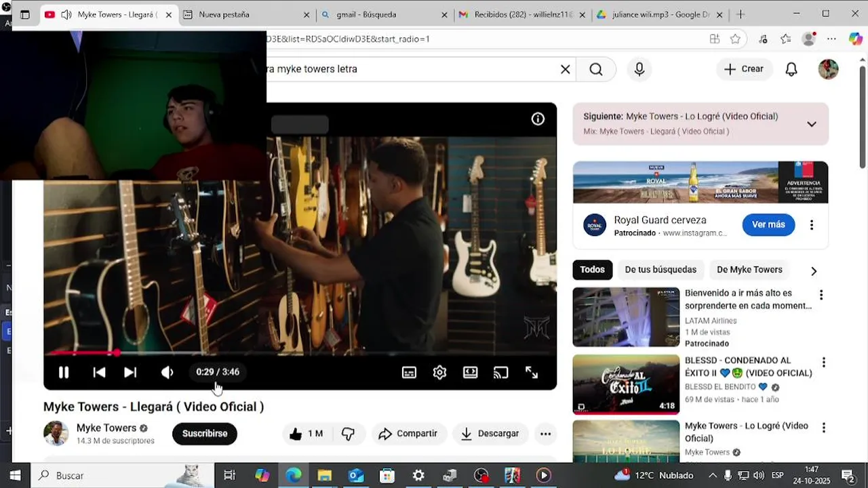The image size is (868, 488).
Task: Open Myke Towers channel name link
Action: 106,428
